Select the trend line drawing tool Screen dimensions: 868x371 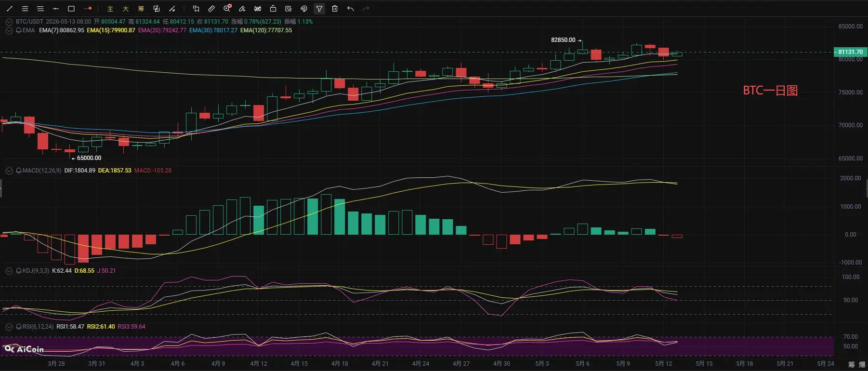10,9
